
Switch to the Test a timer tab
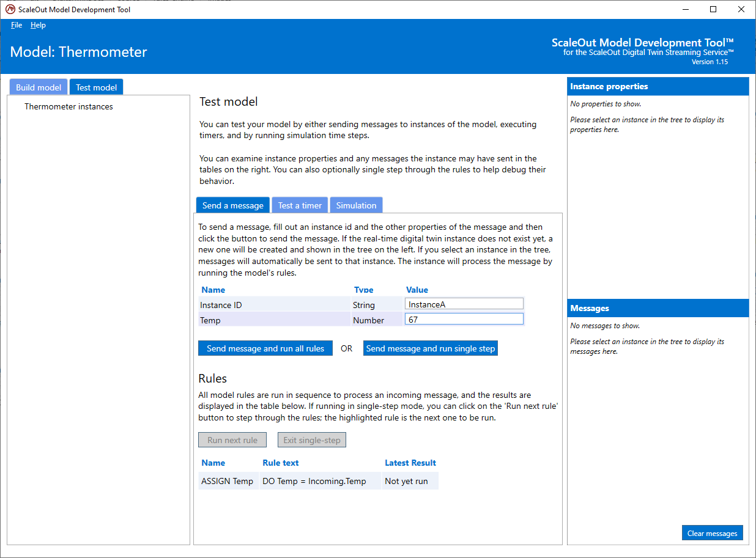[x=300, y=205]
